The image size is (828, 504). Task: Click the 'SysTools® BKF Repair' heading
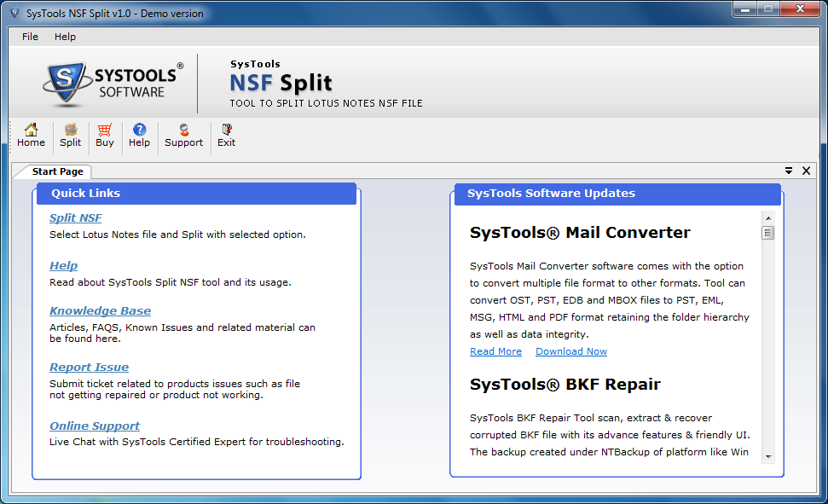coord(565,384)
